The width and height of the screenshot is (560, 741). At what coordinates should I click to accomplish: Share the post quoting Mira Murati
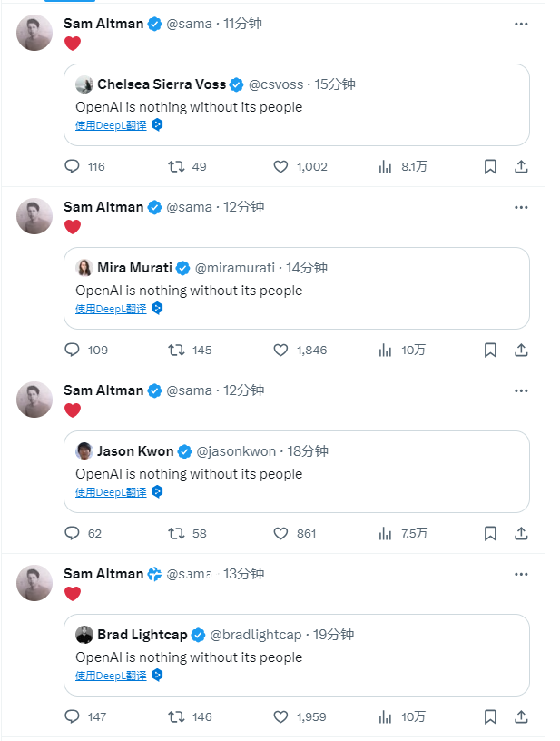(521, 351)
